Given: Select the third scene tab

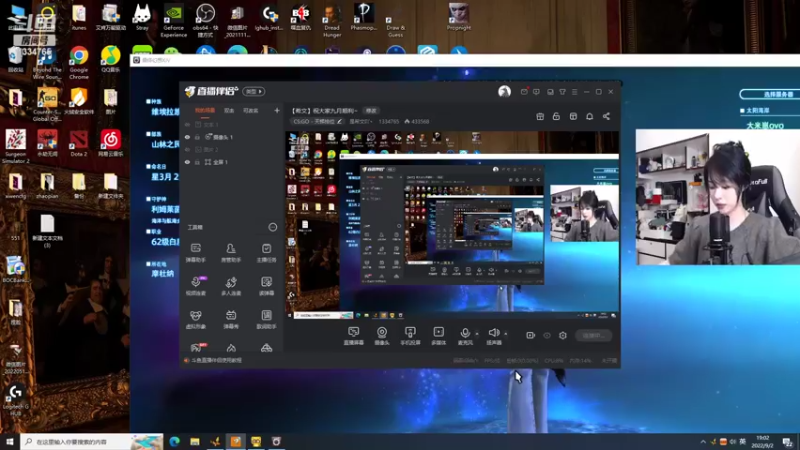Looking at the screenshot, I should (251, 110).
